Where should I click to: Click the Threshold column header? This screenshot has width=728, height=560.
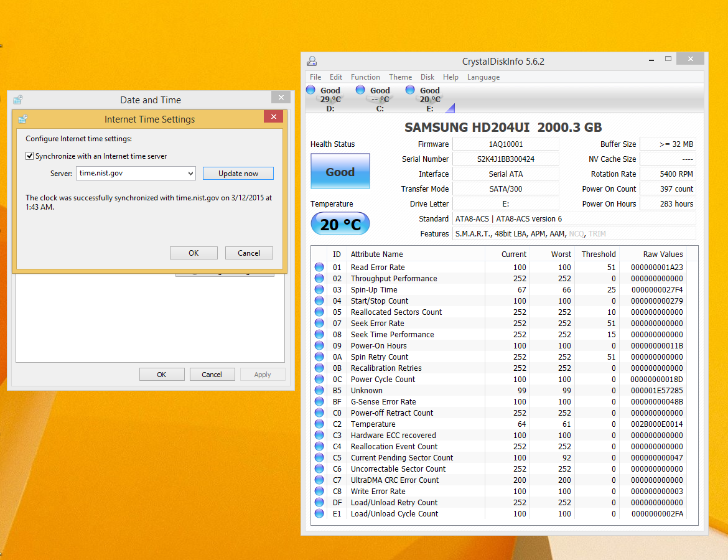tap(598, 254)
